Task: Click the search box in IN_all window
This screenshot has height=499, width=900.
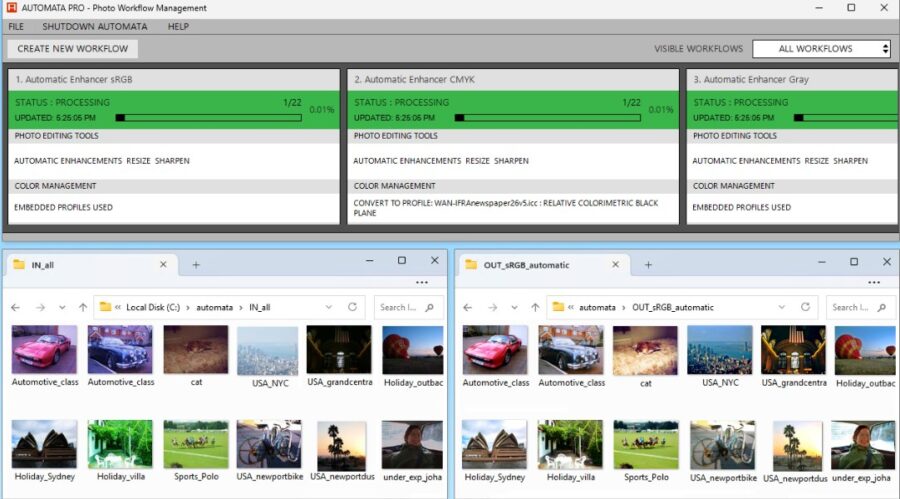Action: 409,307
